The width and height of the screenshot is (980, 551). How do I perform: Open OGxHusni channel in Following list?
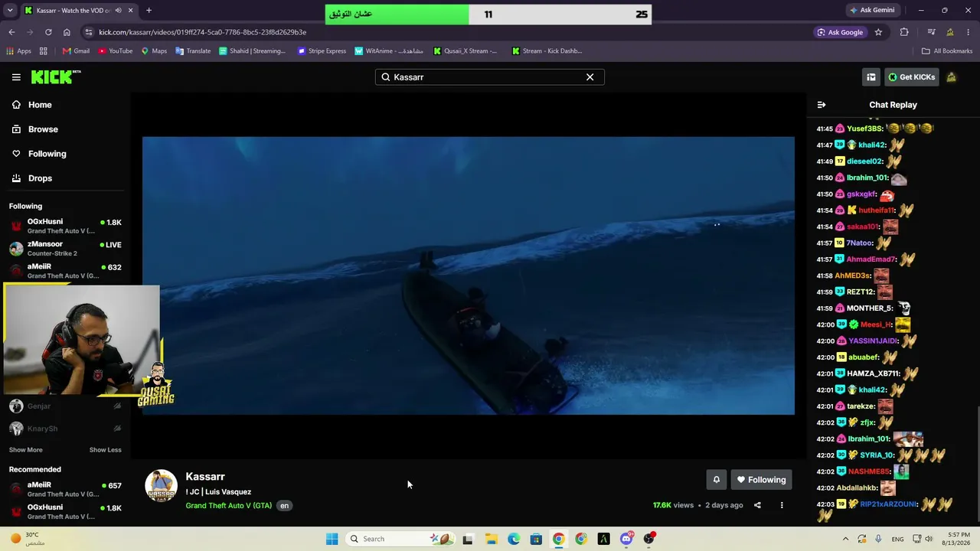(65, 226)
